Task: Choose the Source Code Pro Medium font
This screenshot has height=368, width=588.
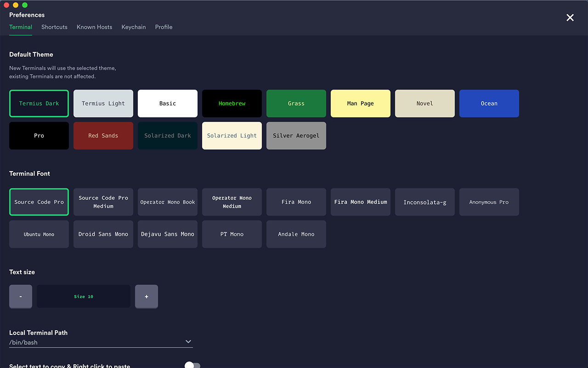Action: (103, 202)
